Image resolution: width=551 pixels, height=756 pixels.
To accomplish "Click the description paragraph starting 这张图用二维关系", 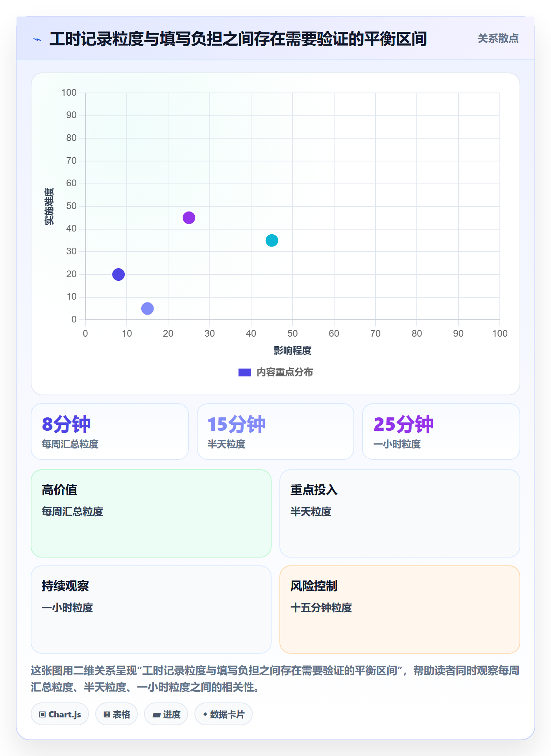I will tap(275, 679).
